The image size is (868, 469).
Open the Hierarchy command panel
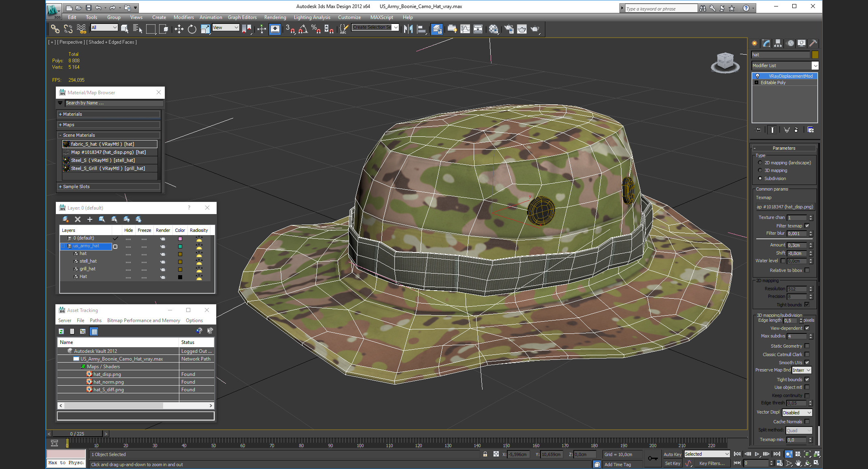pos(778,43)
